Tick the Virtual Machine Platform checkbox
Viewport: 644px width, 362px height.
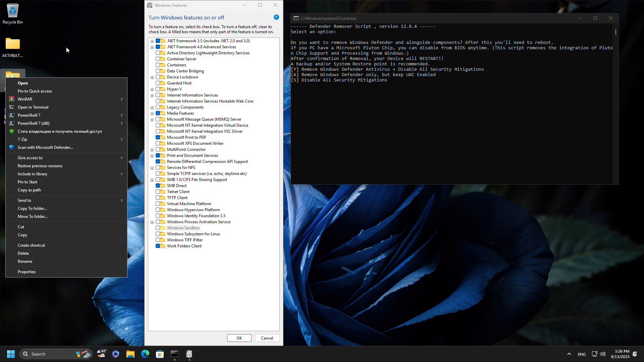point(158,204)
